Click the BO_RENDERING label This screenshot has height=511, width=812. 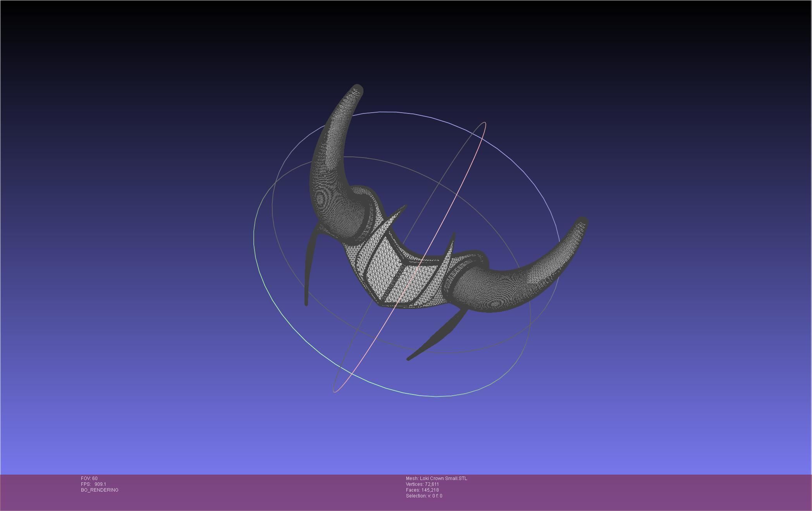[x=100, y=490]
